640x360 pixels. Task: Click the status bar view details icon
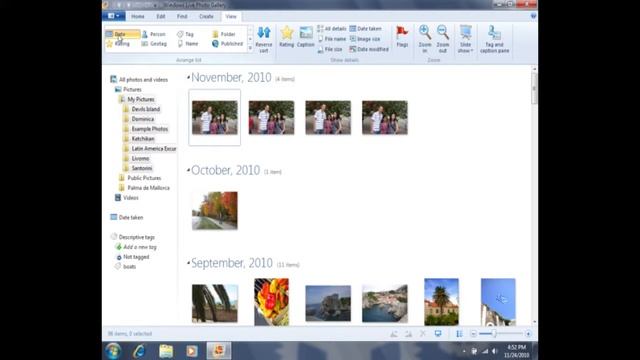(459, 333)
